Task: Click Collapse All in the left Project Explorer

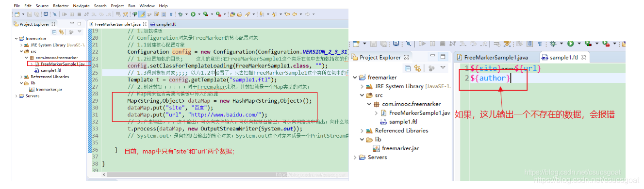Action: pyautogui.click(x=54, y=31)
